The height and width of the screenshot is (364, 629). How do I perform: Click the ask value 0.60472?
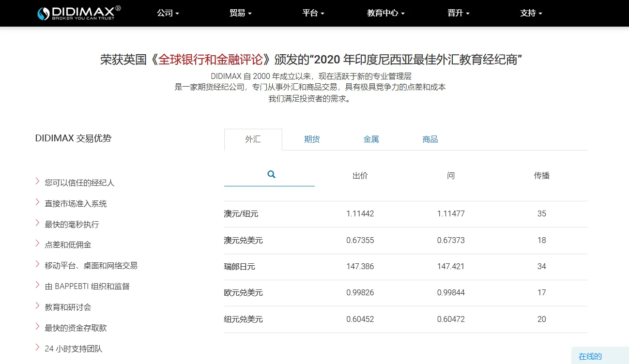click(451, 319)
